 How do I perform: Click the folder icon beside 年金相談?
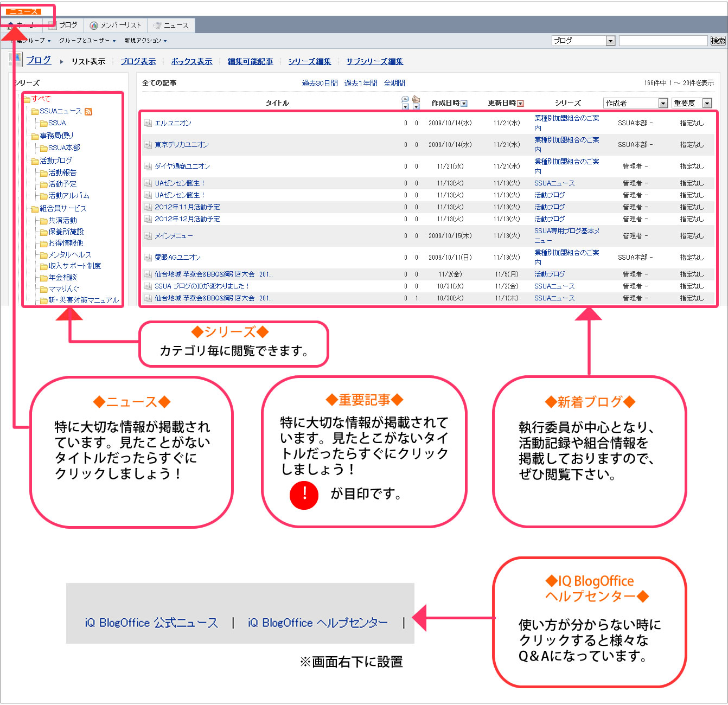[x=44, y=278]
